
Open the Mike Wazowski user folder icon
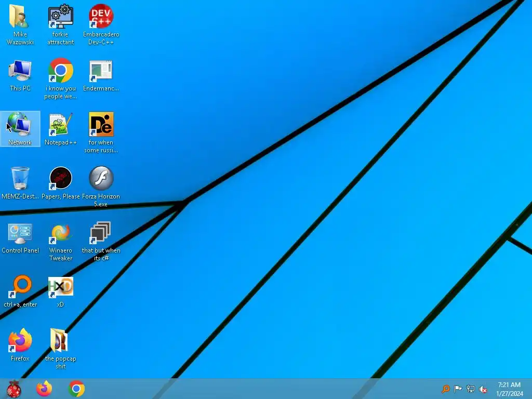tap(20, 25)
